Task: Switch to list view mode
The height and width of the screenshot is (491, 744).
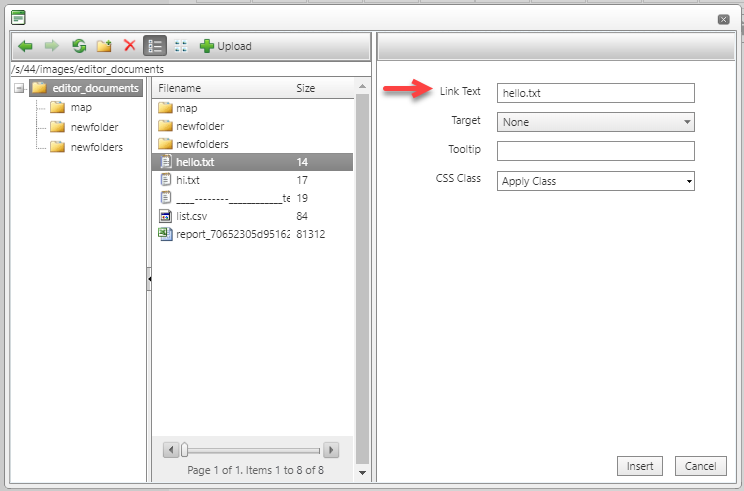Action: click(155, 46)
